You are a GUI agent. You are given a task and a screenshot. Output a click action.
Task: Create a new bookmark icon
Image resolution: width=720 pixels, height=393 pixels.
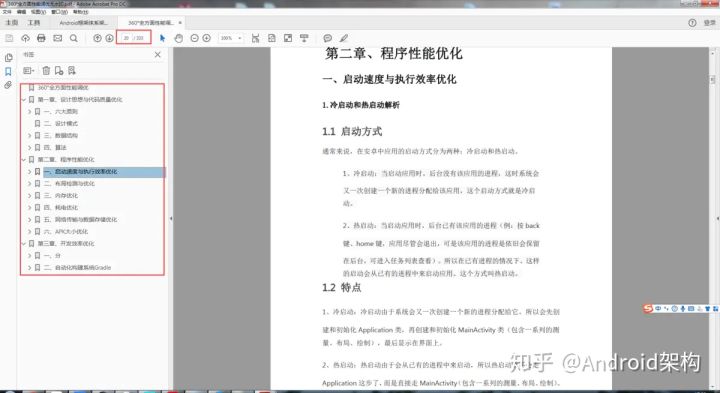tap(59, 71)
